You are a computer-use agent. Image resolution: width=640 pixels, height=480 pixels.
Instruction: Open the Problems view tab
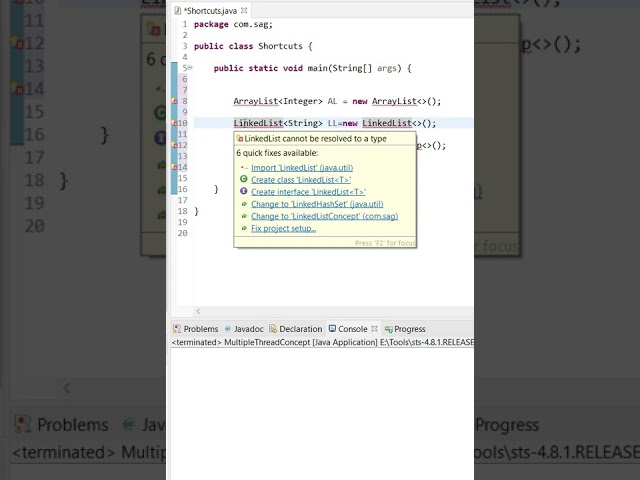click(x=196, y=329)
